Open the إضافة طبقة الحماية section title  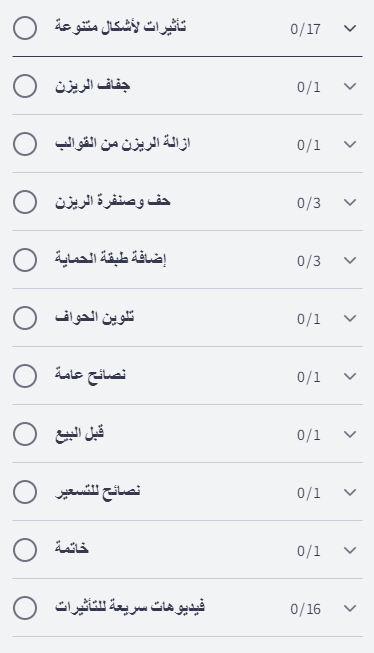(111, 259)
